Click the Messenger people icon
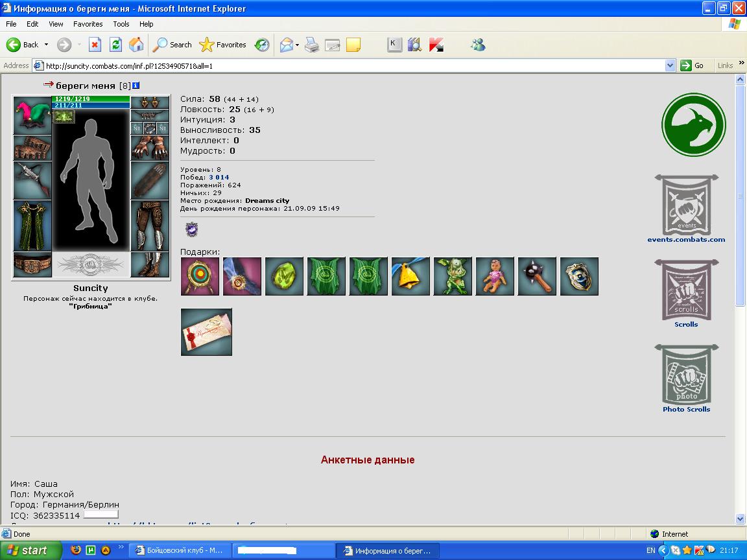 coord(478,45)
